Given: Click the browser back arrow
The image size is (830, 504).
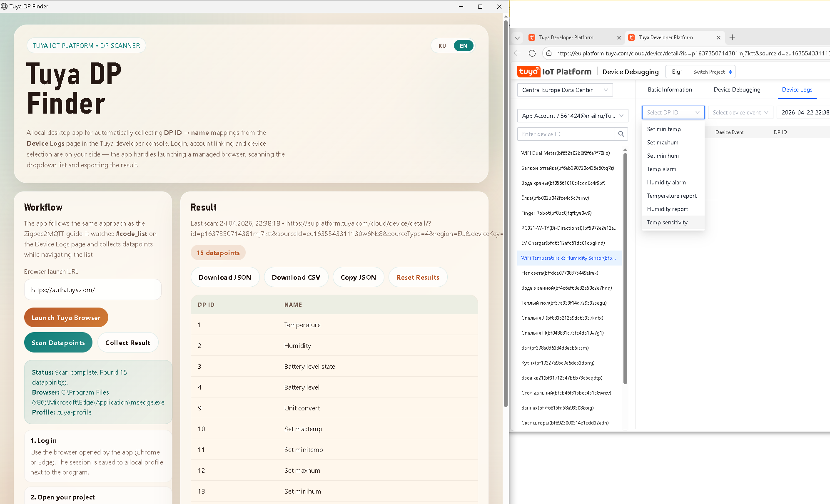Looking at the screenshot, I should (x=517, y=53).
